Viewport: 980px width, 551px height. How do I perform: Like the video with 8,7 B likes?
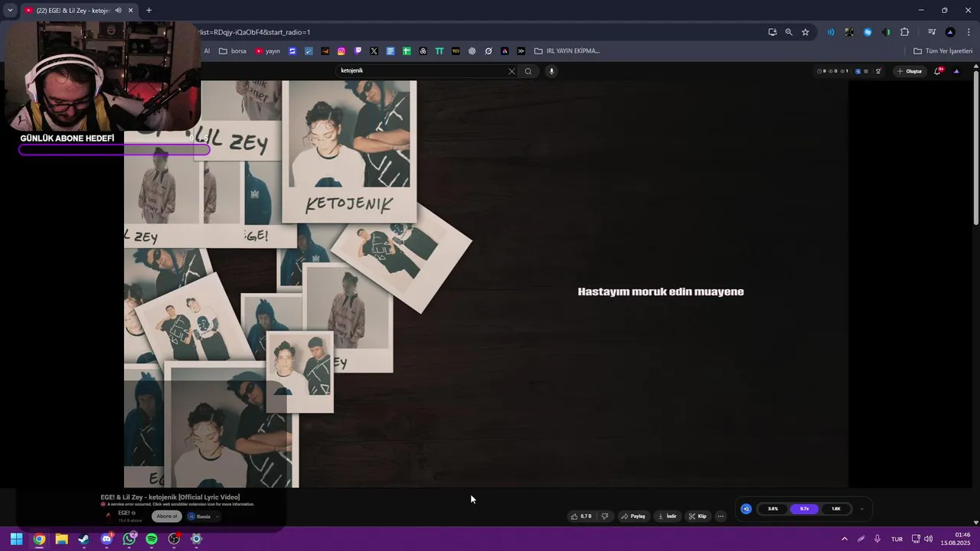click(x=581, y=517)
